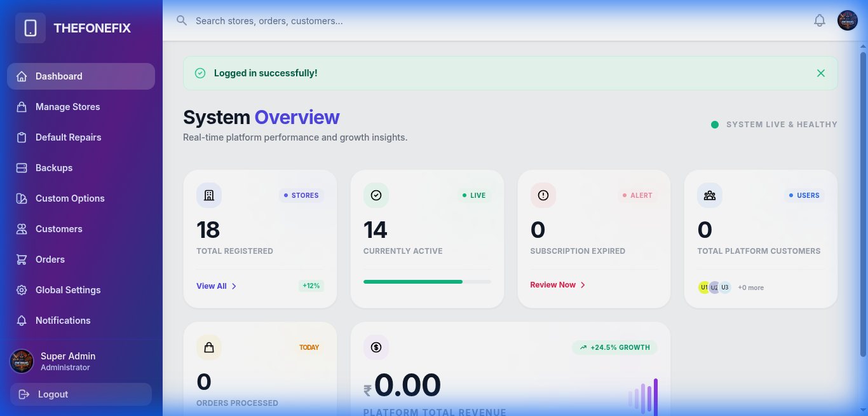Click the LIVE badge
Image resolution: width=868 pixels, height=416 pixels.
(474, 195)
